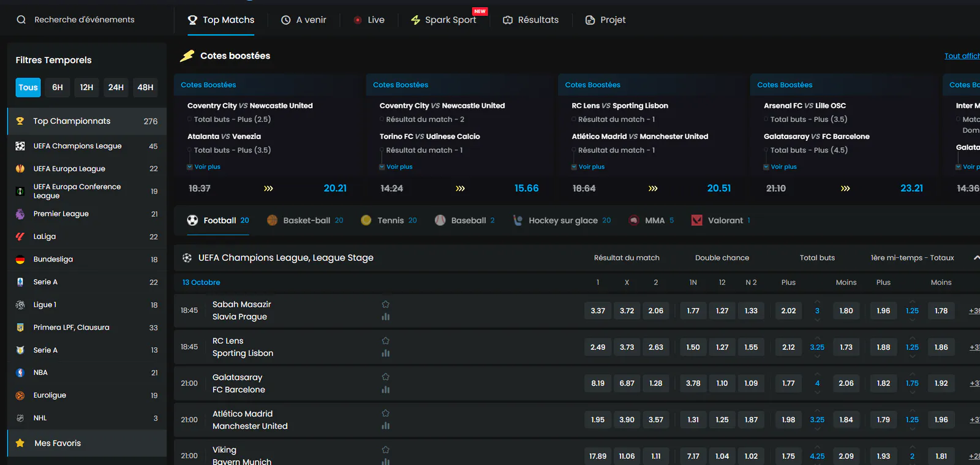The width and height of the screenshot is (980, 465).
Task: Select LaLiga from the sidebar
Action: (87, 236)
